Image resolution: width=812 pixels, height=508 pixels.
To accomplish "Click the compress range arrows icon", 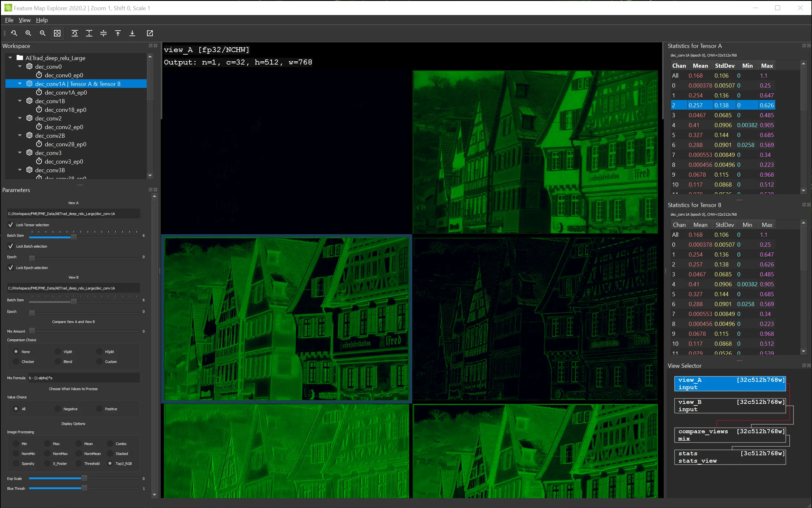I will click(104, 33).
